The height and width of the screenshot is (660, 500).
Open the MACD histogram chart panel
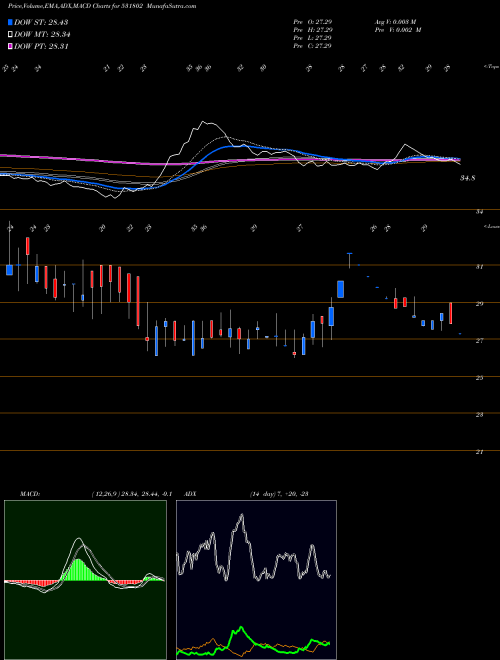tap(85, 580)
